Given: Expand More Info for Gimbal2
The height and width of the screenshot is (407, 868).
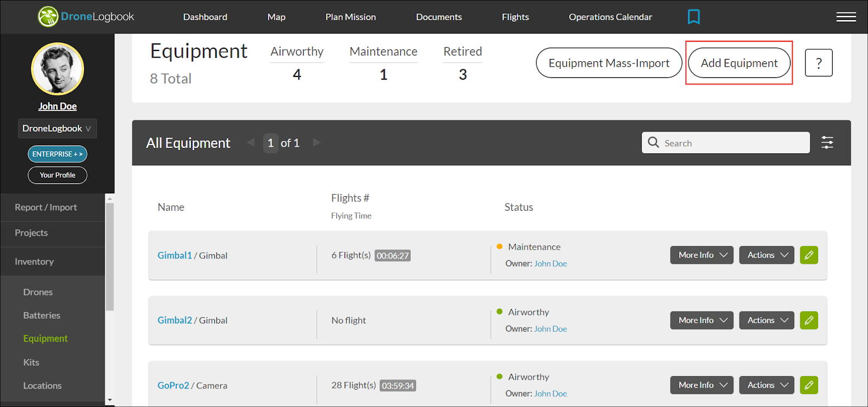Looking at the screenshot, I should tap(701, 320).
